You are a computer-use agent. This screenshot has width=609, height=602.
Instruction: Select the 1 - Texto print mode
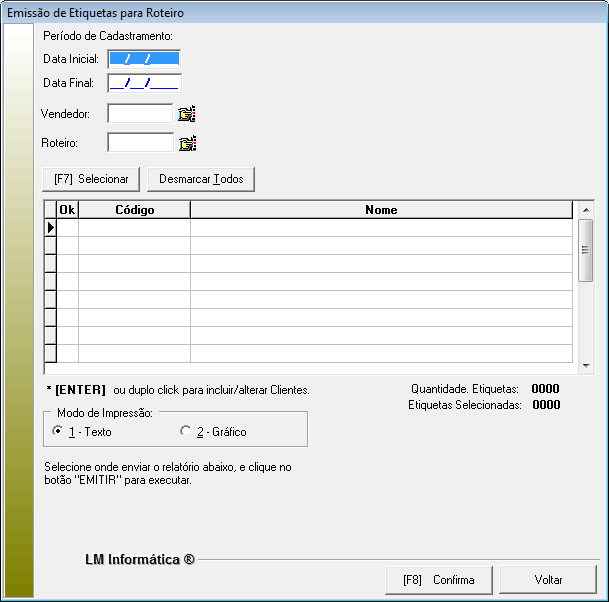(x=57, y=432)
